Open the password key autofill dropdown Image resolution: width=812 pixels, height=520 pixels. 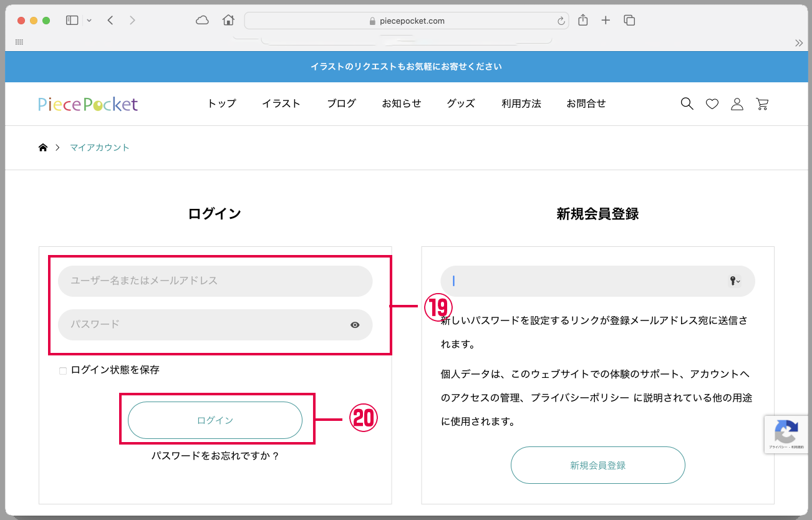pos(735,281)
